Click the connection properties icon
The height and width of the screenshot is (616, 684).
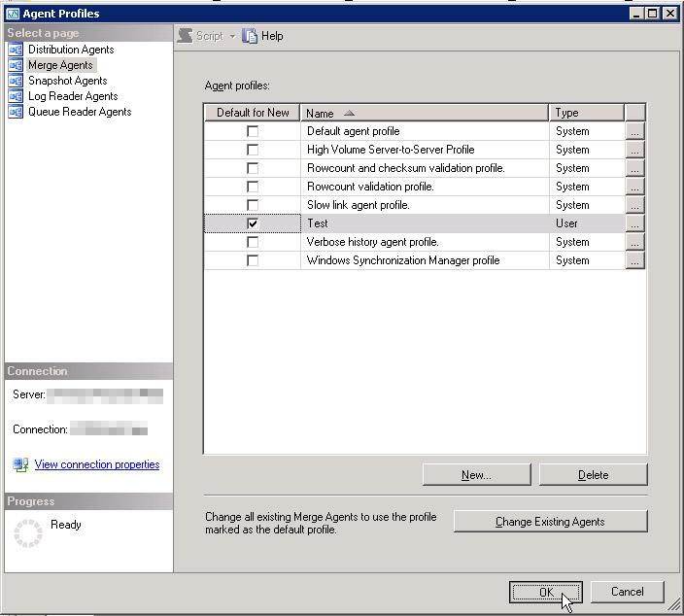[x=20, y=464]
